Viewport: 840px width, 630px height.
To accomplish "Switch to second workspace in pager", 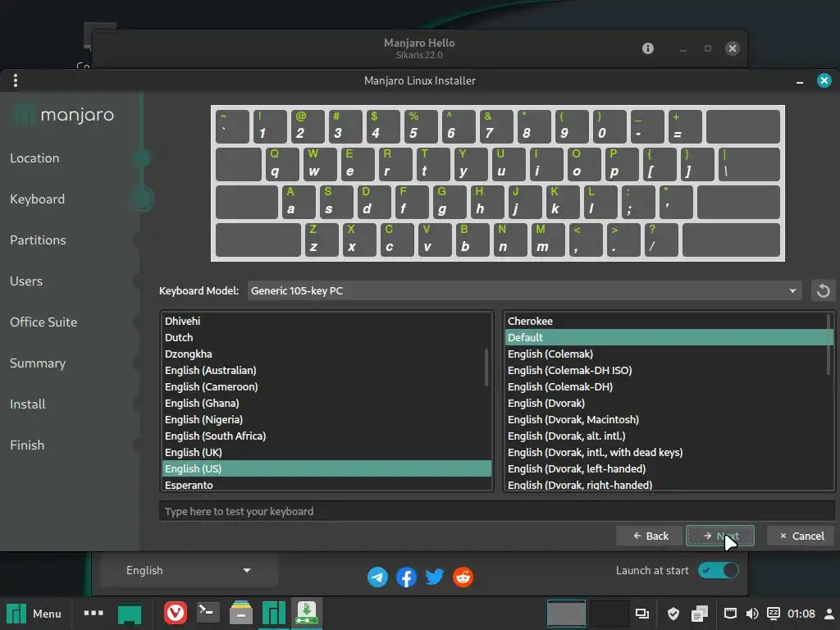I will (608, 614).
